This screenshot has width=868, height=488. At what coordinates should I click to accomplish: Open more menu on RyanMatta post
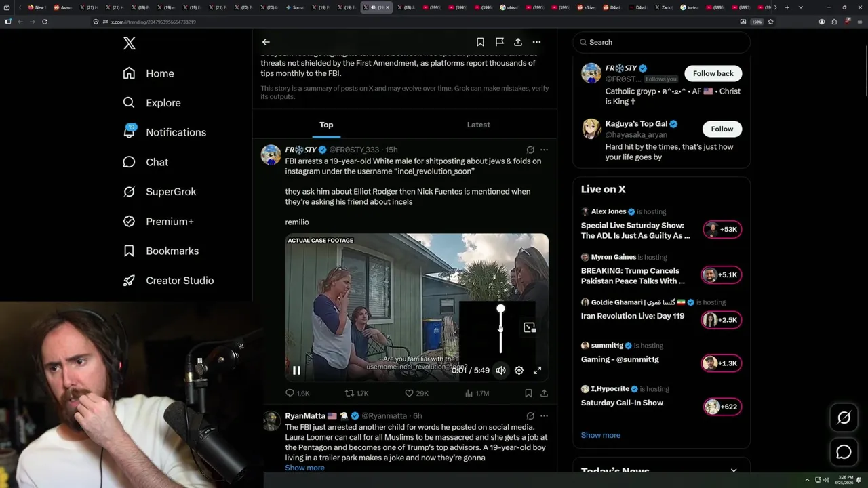pos(544,415)
